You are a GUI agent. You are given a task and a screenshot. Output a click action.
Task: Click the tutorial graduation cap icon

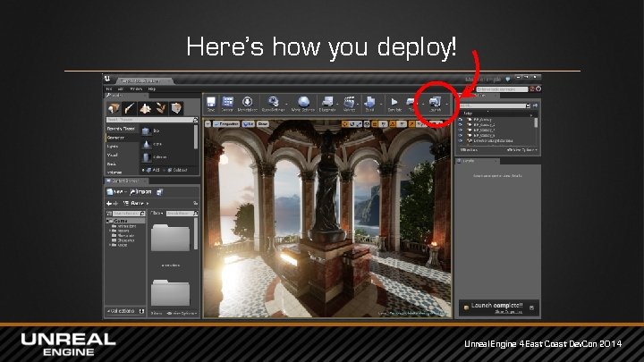click(508, 80)
